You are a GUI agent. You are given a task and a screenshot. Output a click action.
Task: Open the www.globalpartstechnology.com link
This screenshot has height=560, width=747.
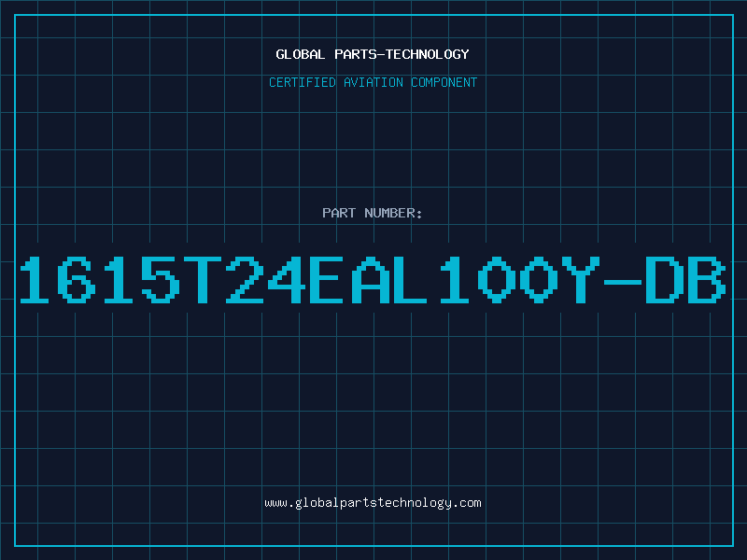[373, 503]
